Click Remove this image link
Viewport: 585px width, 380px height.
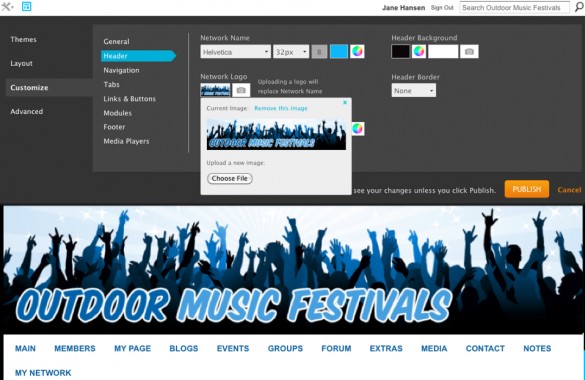pos(281,108)
